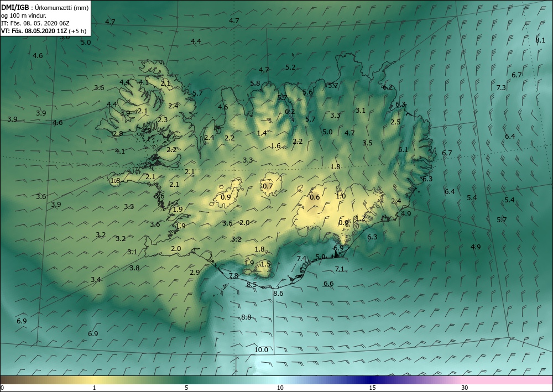Click the title "DMI/IGB : Úrkomumætti (mm)"
This screenshot has height=392, width=553.
[45, 7]
